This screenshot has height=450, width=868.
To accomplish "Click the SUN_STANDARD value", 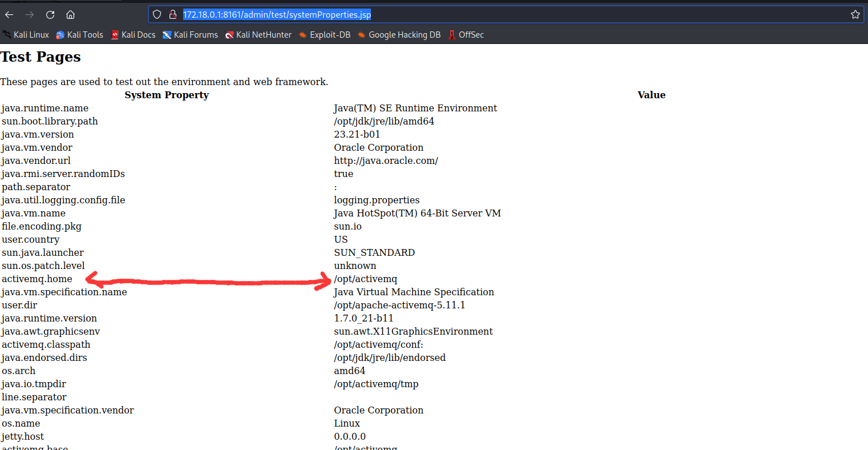I will (374, 252).
